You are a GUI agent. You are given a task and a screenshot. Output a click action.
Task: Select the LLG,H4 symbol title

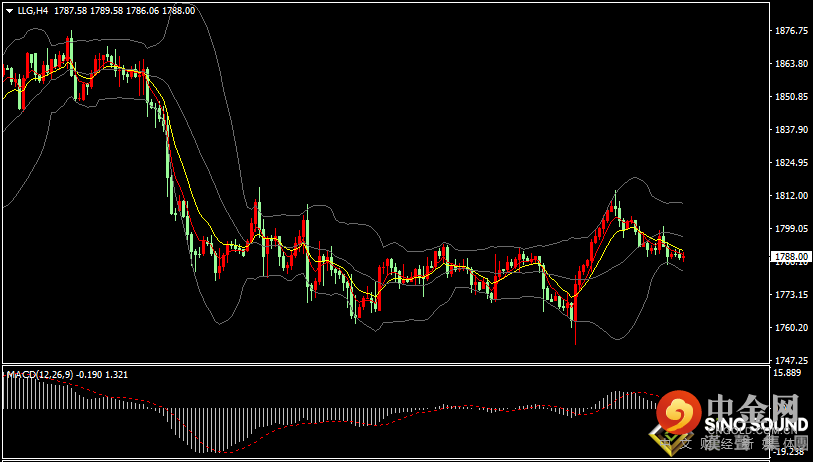(x=33, y=10)
